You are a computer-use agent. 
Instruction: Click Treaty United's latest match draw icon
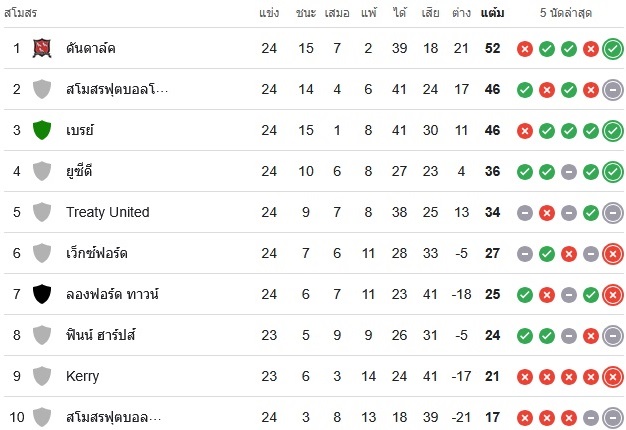pyautogui.click(x=613, y=213)
